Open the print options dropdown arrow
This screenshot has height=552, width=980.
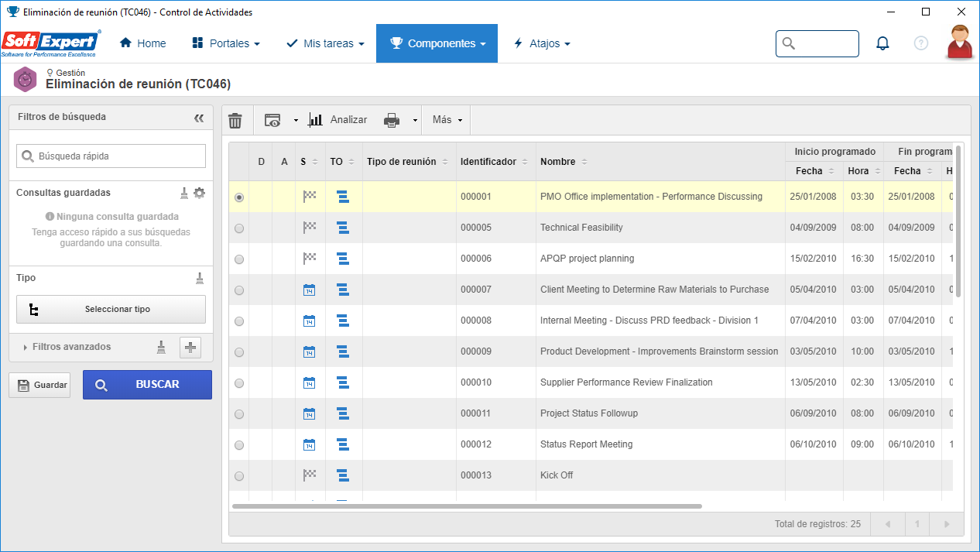415,121
